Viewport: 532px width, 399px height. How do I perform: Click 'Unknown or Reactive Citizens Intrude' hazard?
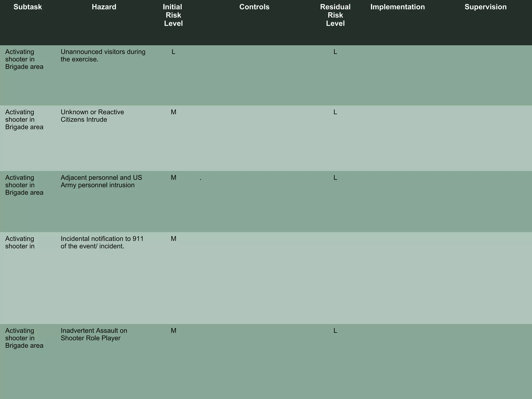(92, 116)
